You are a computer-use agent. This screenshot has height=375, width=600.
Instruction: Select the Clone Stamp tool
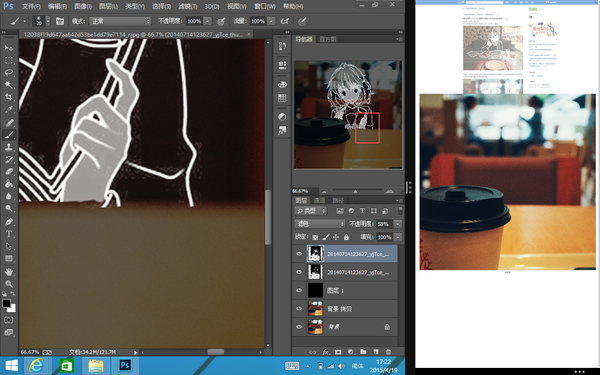(x=9, y=147)
